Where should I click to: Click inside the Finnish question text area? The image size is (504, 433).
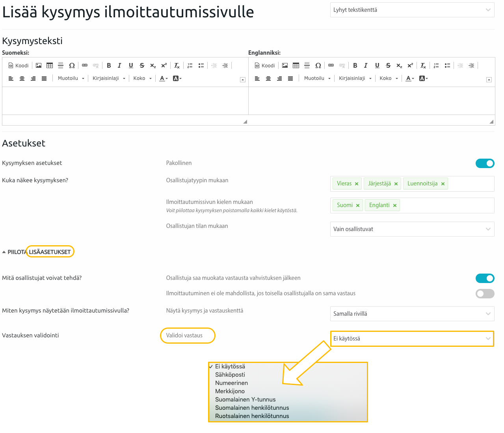[124, 100]
